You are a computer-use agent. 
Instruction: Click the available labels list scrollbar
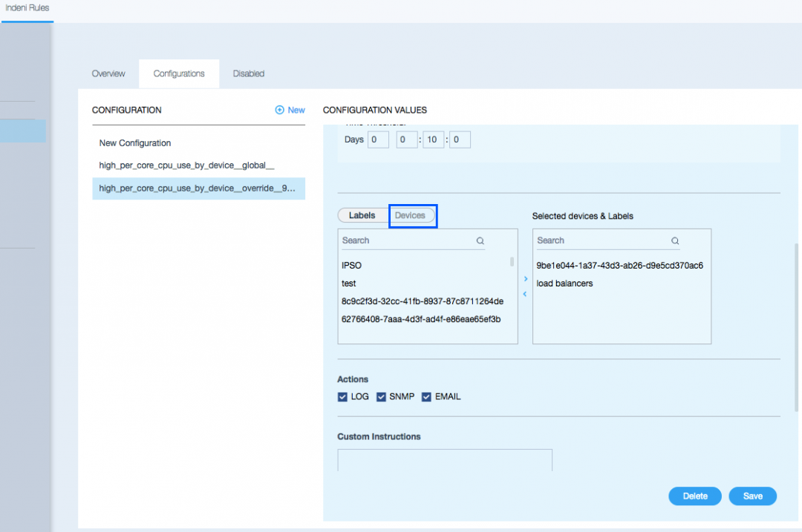coord(512,262)
